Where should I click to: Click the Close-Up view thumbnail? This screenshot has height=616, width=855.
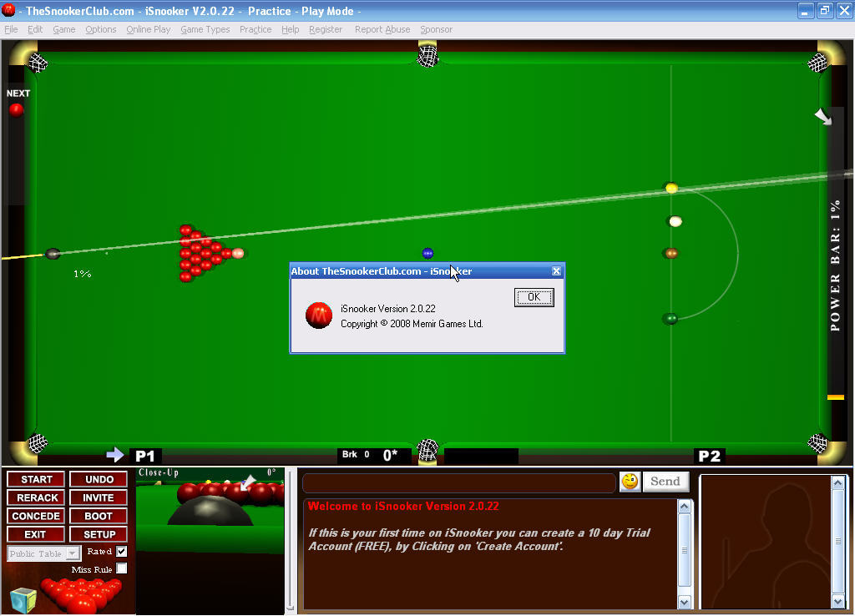(x=210, y=541)
